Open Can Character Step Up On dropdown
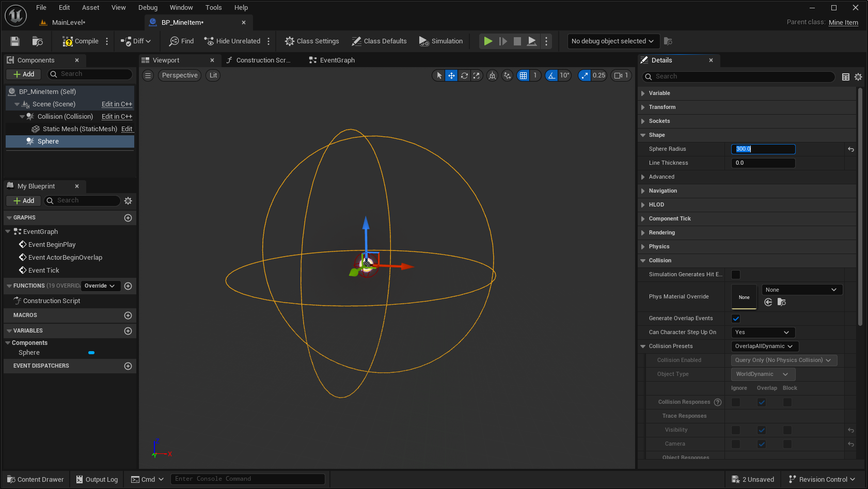 tap(763, 333)
